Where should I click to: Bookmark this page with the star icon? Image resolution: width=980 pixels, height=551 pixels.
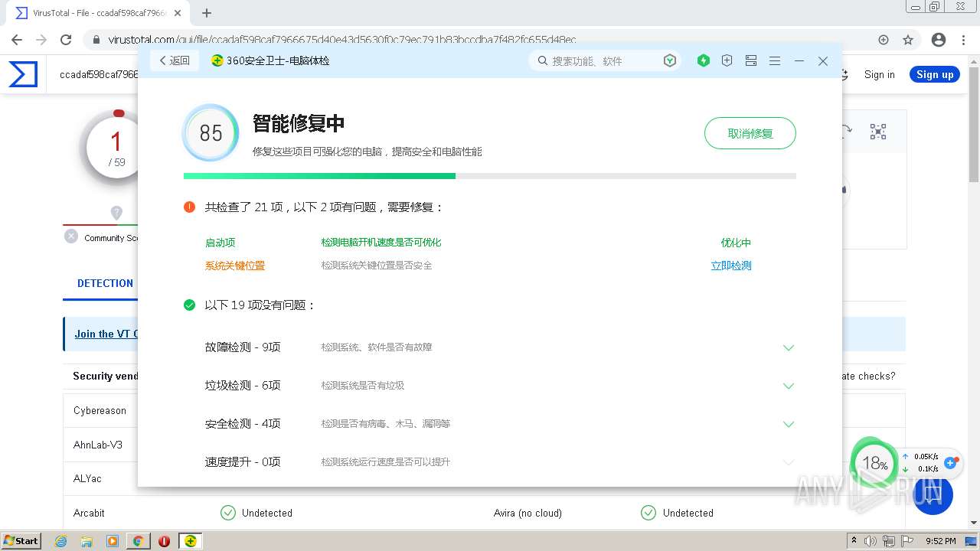908,40
